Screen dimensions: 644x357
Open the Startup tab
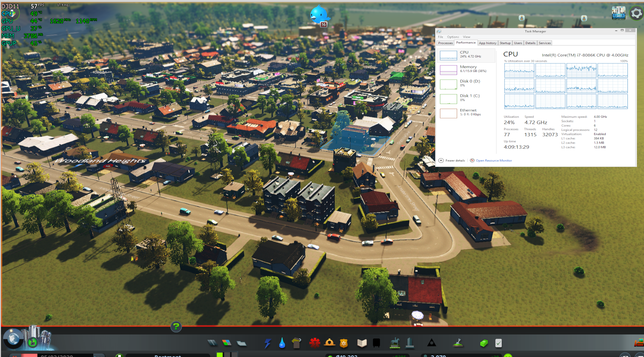coord(505,43)
